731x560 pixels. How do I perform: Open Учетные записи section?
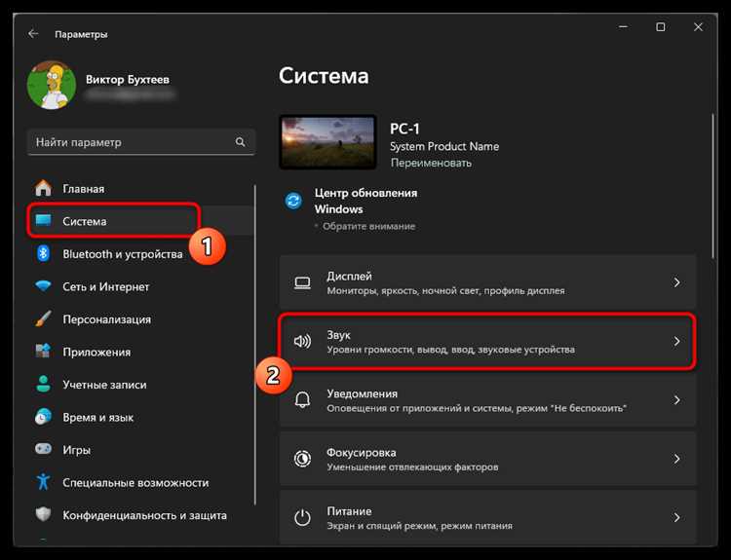[140, 385]
